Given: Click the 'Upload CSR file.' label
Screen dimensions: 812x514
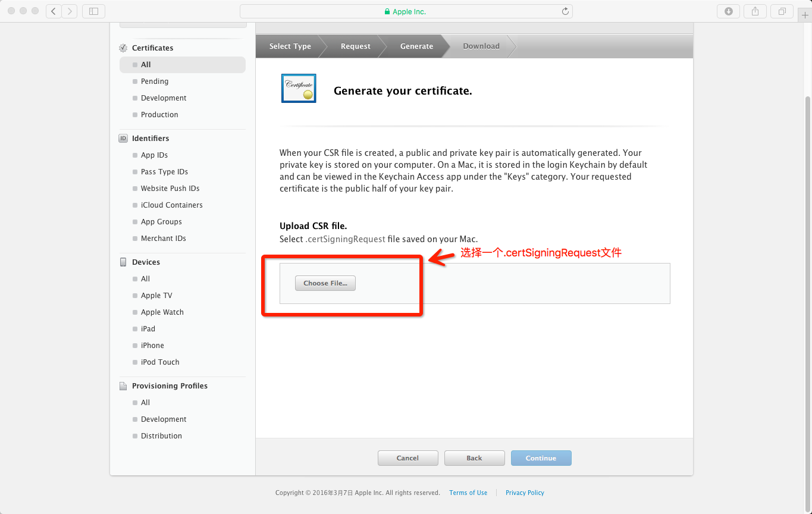Looking at the screenshot, I should [x=313, y=226].
